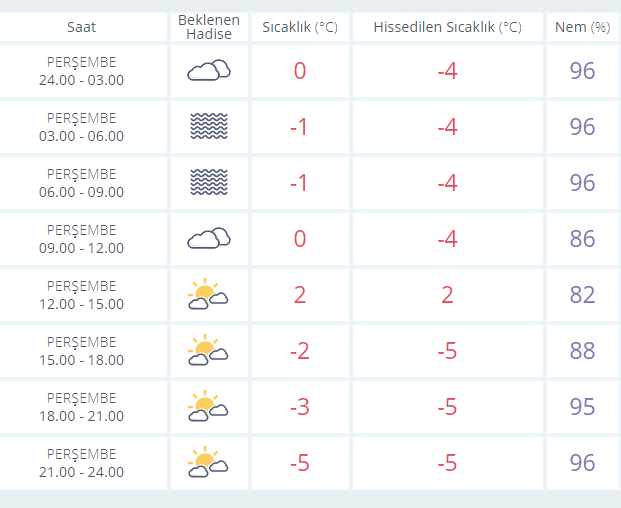Click the Saat column header
The height and width of the screenshot is (508, 621).
(x=82, y=27)
